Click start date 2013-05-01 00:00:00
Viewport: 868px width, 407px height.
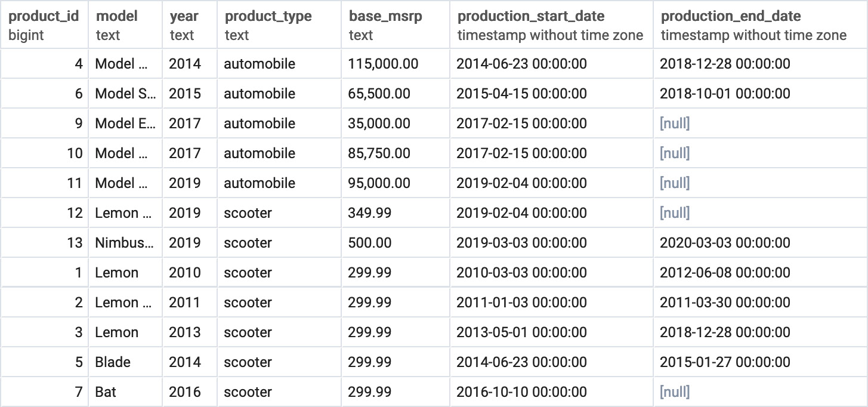552,332
